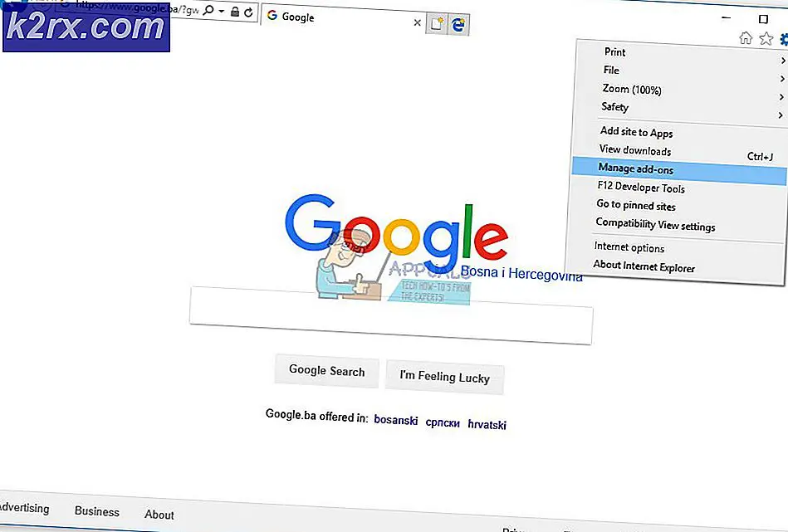Viewport: 788px width, 532px height.
Task: Open Favorites star icon
Action: coord(766,39)
